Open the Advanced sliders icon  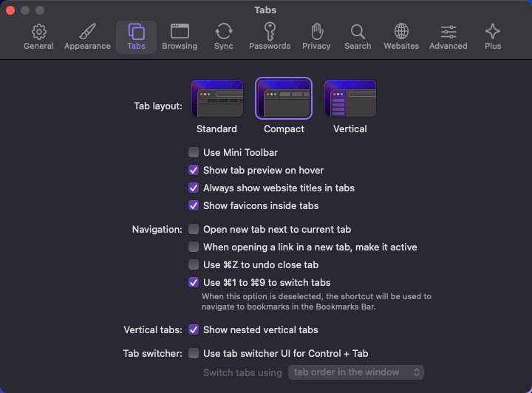tap(449, 32)
